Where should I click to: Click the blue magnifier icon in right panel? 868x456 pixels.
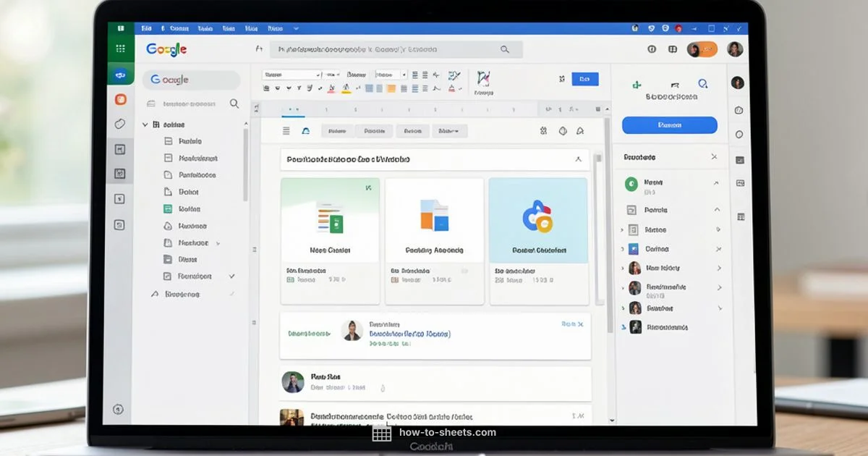tap(702, 85)
